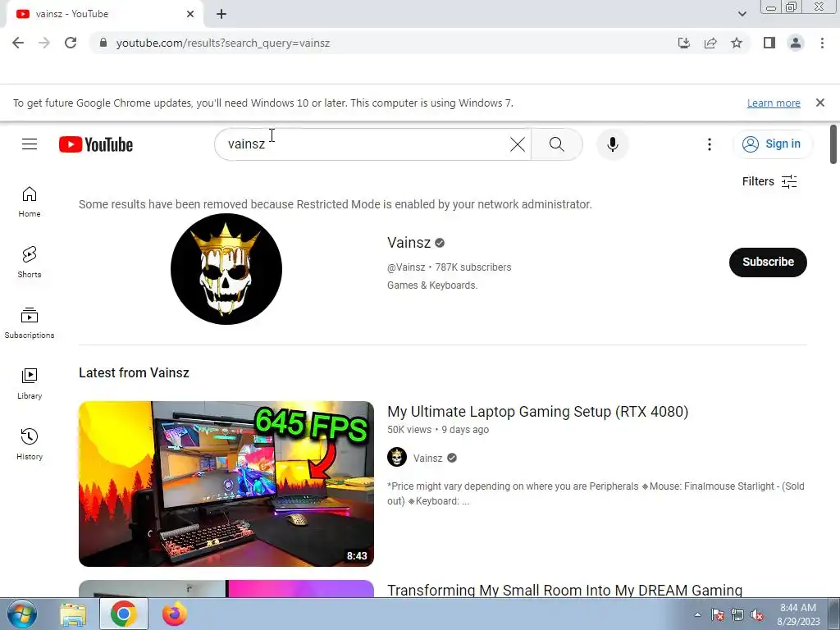Click the network tray icon
The height and width of the screenshot is (630, 840).
pos(737,614)
